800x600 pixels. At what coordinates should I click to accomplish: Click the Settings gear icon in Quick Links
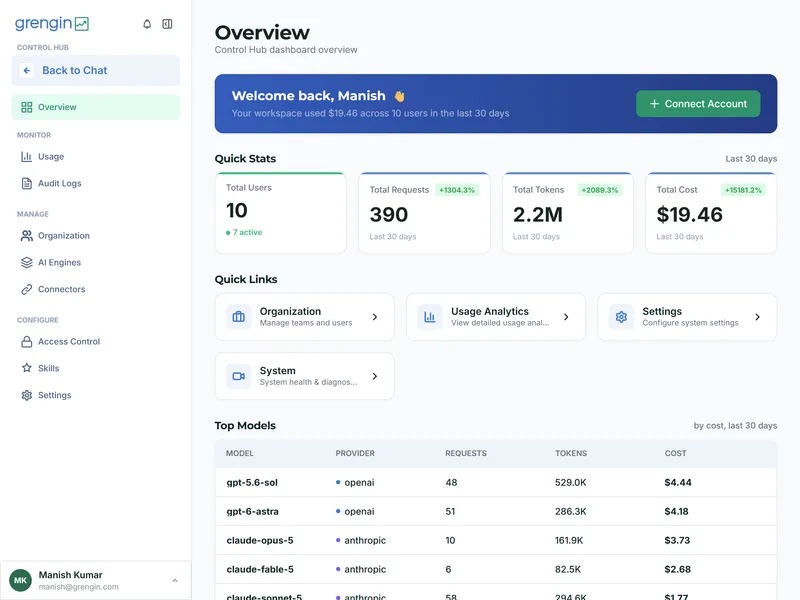pyautogui.click(x=621, y=317)
